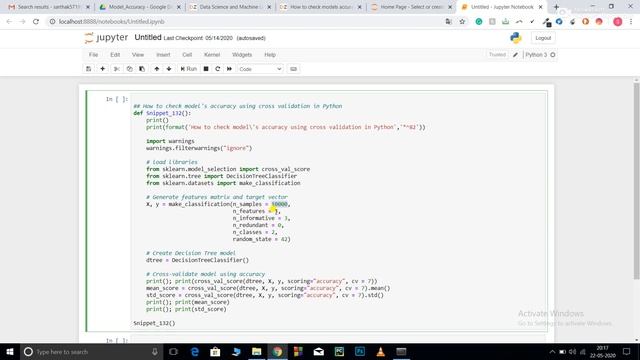Open the File menu
The image size is (640, 360).
click(93, 55)
